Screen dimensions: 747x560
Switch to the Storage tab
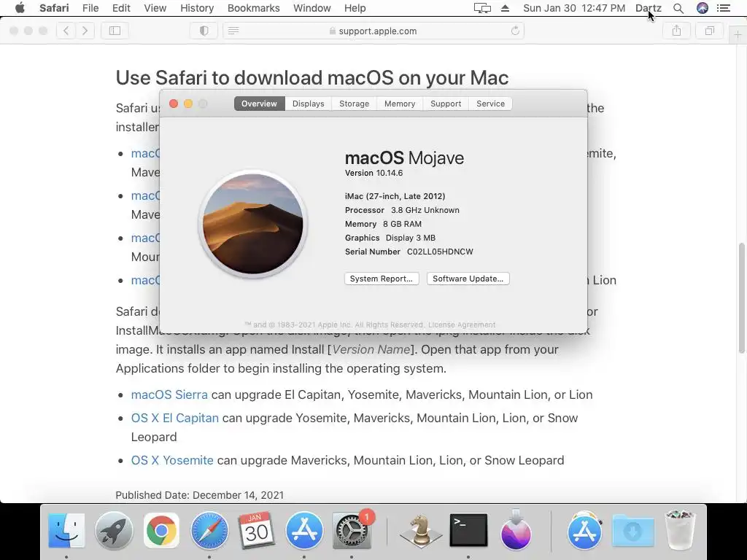pyautogui.click(x=354, y=104)
